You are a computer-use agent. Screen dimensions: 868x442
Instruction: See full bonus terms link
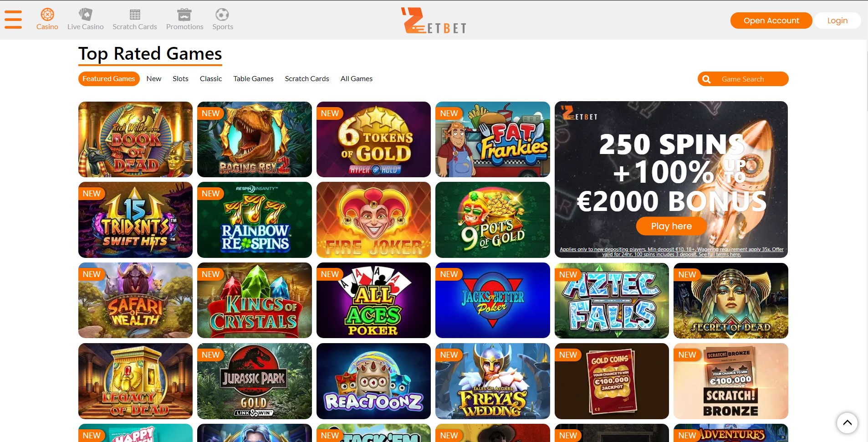pos(720,255)
